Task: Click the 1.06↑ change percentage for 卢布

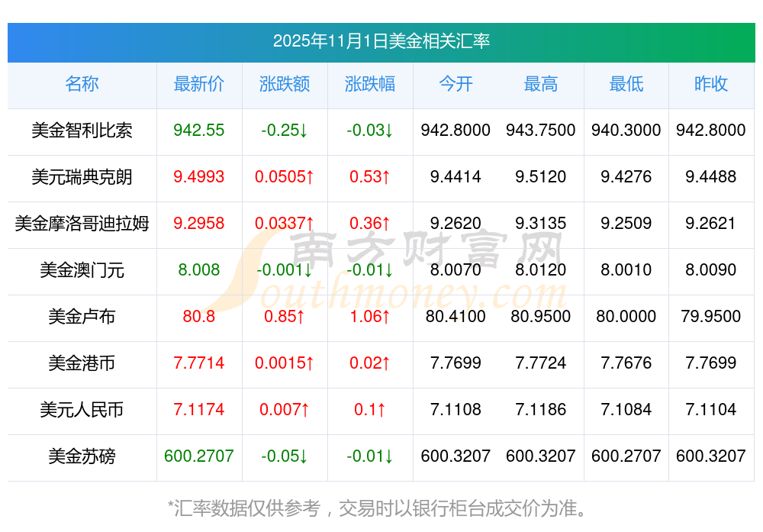Action: click(x=369, y=317)
